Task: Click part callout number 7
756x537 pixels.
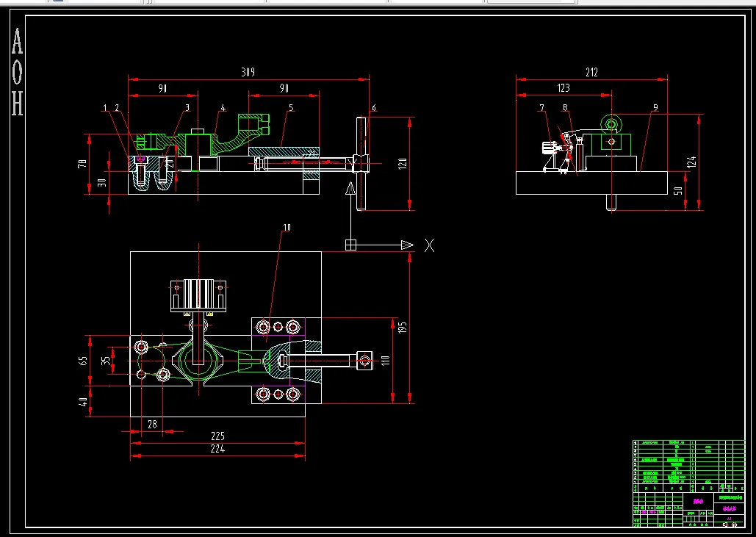Action: tap(542, 107)
